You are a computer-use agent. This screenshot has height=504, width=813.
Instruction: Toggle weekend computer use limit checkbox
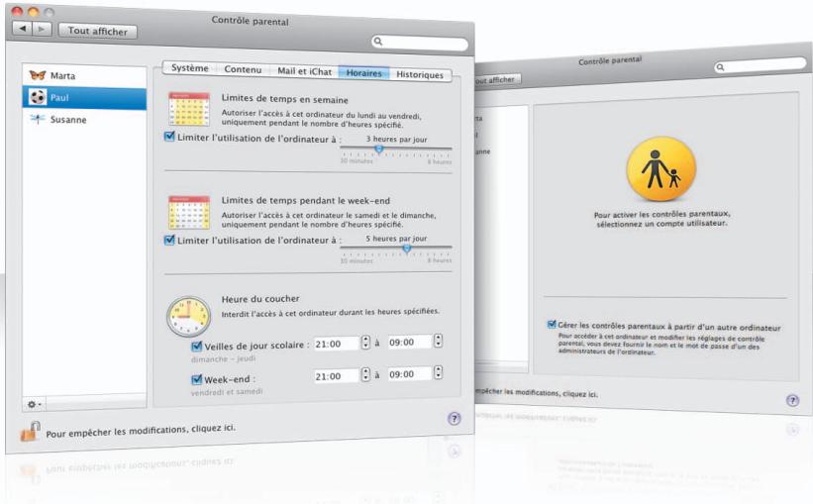tap(169, 240)
